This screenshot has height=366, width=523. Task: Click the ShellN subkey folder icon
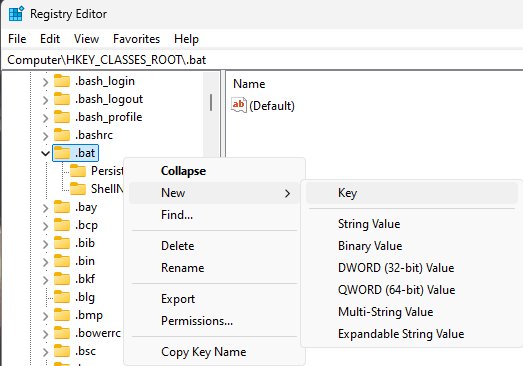point(78,189)
